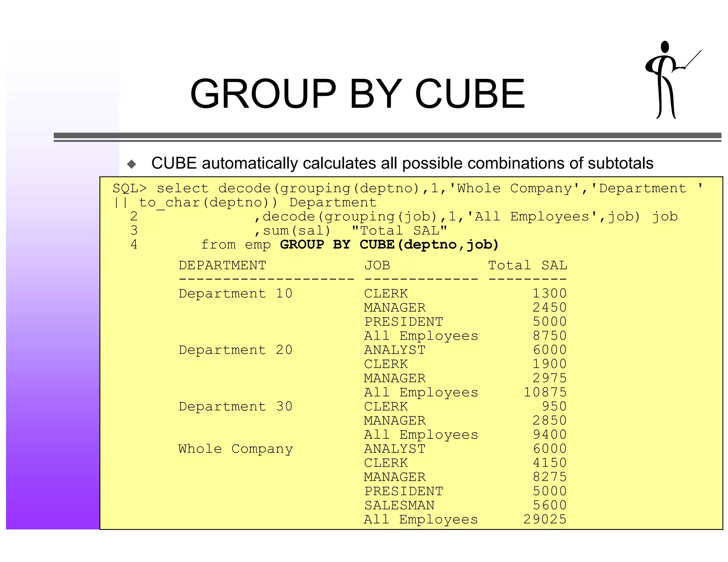Viewport: 728px width, 562px height.
Task: Click the sum(sal) expression on line 3
Action: [x=296, y=231]
